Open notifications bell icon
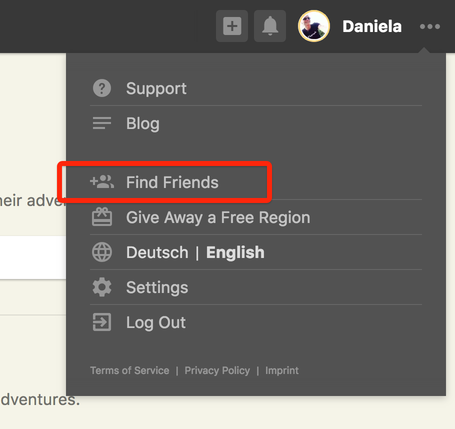455x429 pixels. (270, 26)
